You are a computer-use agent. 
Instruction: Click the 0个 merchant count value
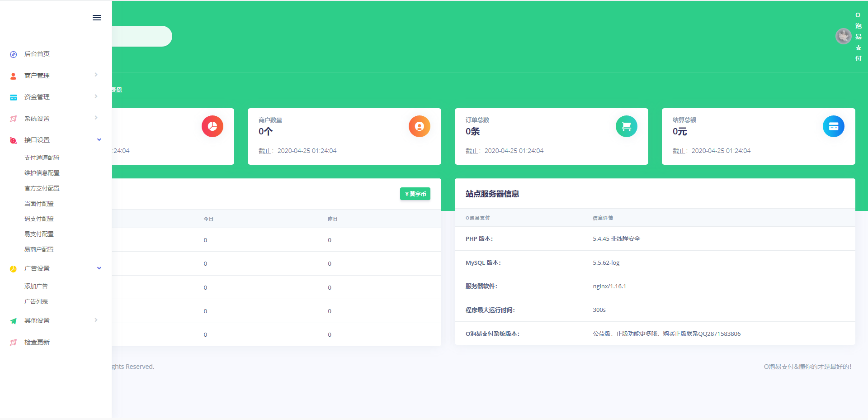(266, 131)
